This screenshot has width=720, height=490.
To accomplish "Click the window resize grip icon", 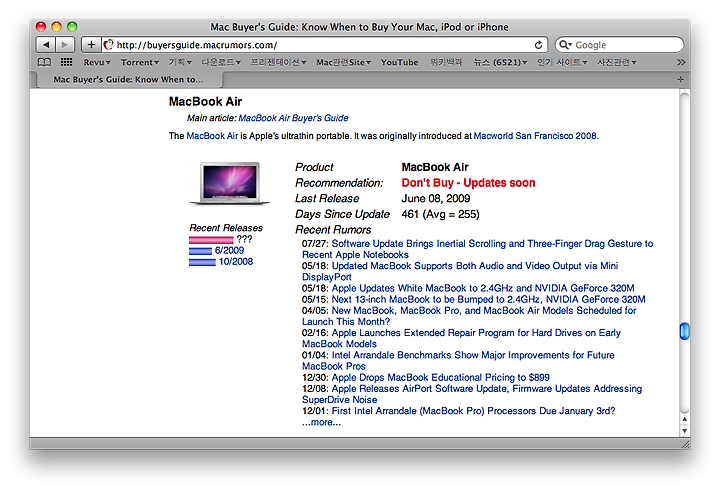I will 685,444.
